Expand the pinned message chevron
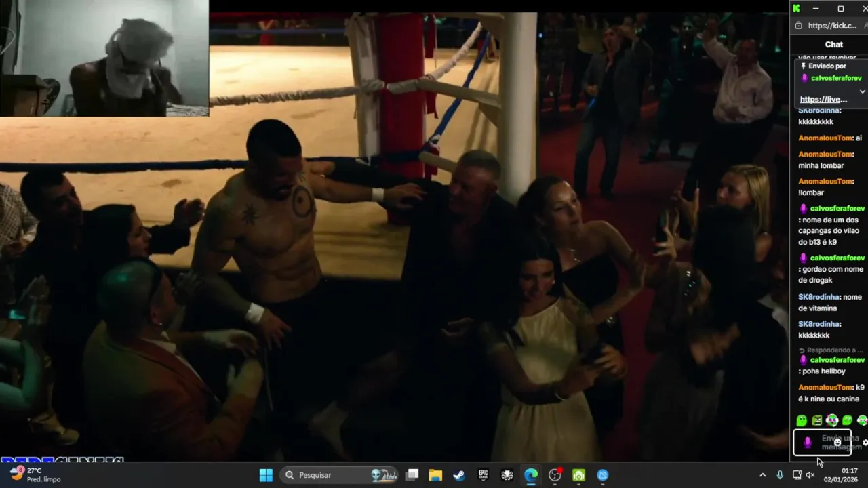This screenshot has width=868, height=488. click(863, 91)
